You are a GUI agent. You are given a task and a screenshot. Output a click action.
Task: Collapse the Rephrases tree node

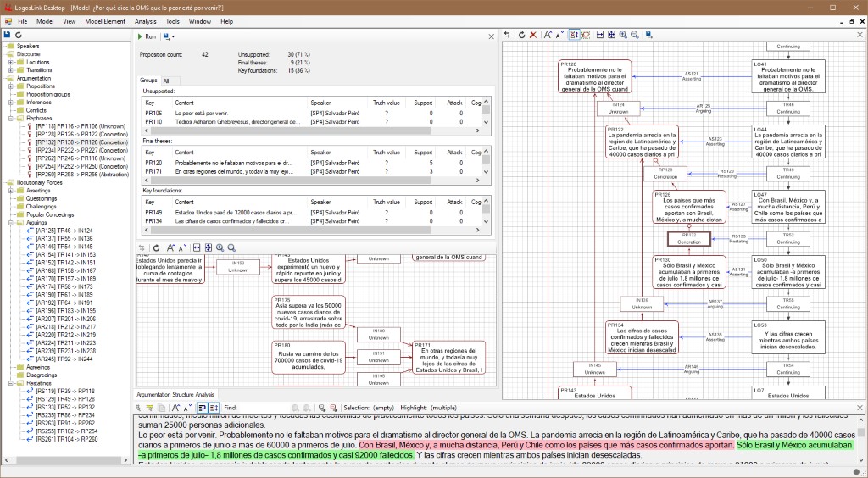[x=10, y=119]
